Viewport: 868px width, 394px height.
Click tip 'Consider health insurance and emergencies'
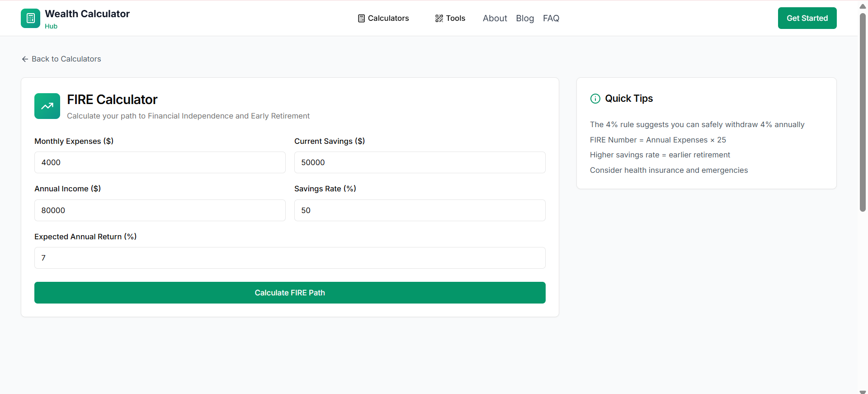pos(669,170)
